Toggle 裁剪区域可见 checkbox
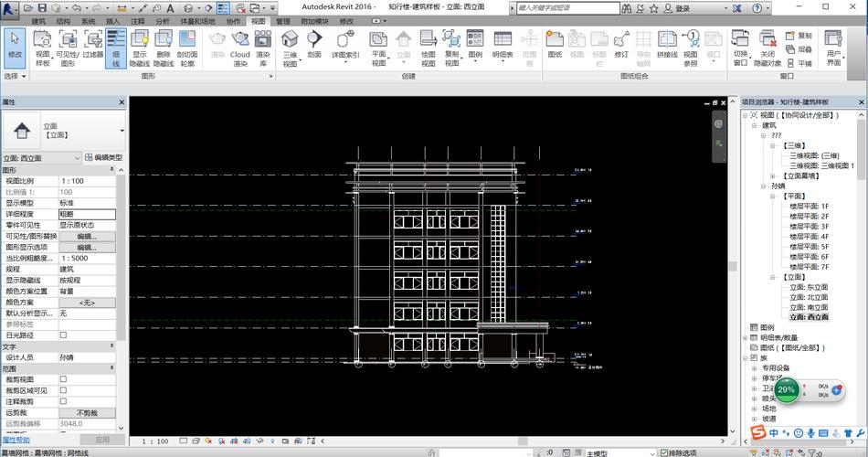Image resolution: width=868 pixels, height=457 pixels. (x=63, y=390)
